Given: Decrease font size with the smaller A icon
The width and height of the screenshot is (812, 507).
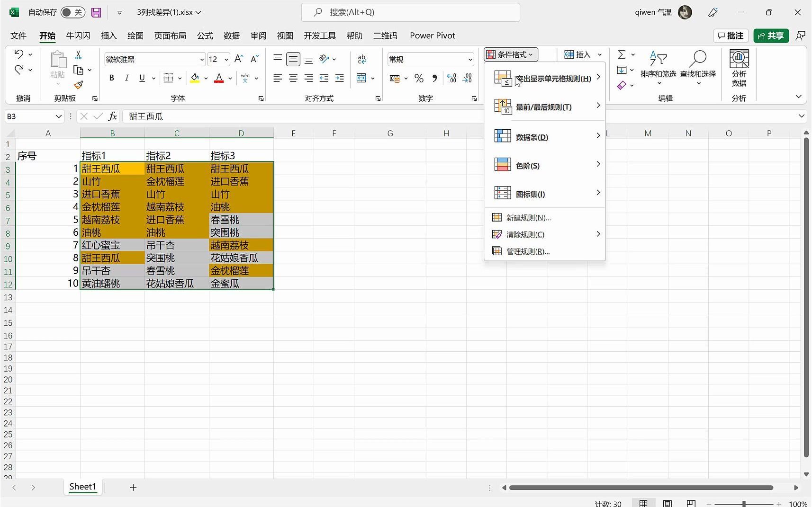Looking at the screenshot, I should (254, 59).
